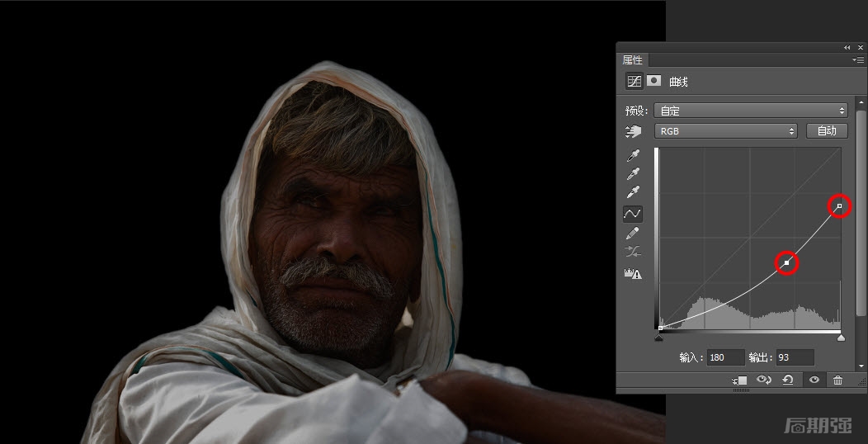Click the smooth curve values icon
Image resolution: width=868 pixels, height=444 pixels.
[633, 252]
